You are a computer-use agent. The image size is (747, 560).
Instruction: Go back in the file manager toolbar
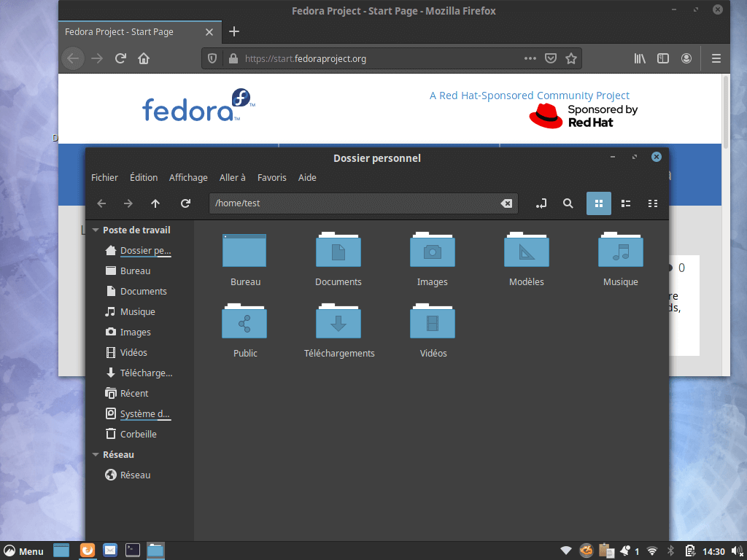(101, 203)
